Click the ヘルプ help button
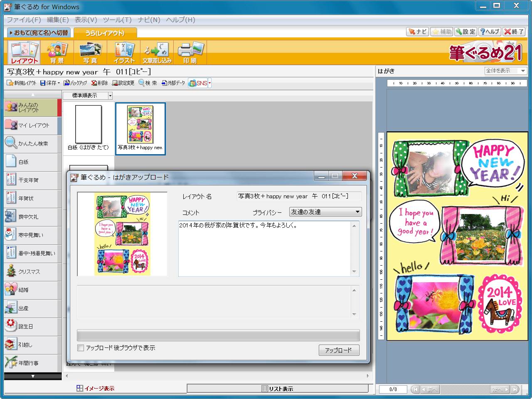Viewport: 532px width, 399px height. pos(490,32)
